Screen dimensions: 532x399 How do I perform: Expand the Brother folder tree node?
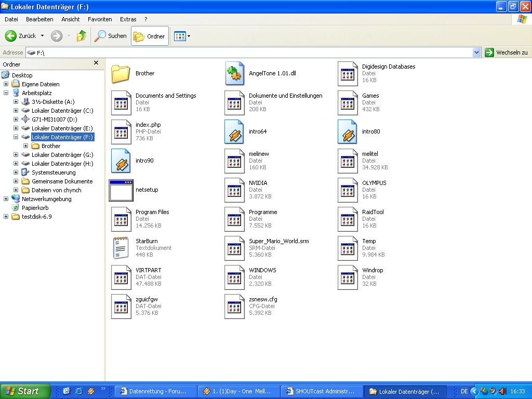[x=25, y=146]
